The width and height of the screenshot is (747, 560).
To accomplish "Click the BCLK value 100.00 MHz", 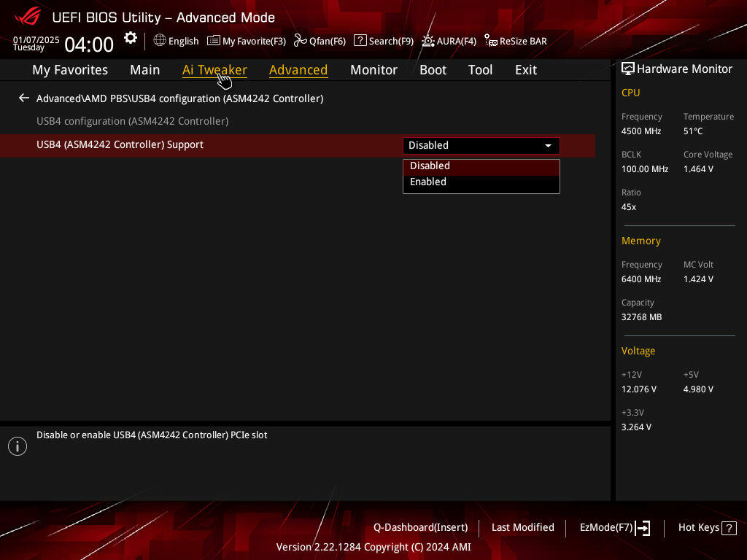I will (645, 169).
